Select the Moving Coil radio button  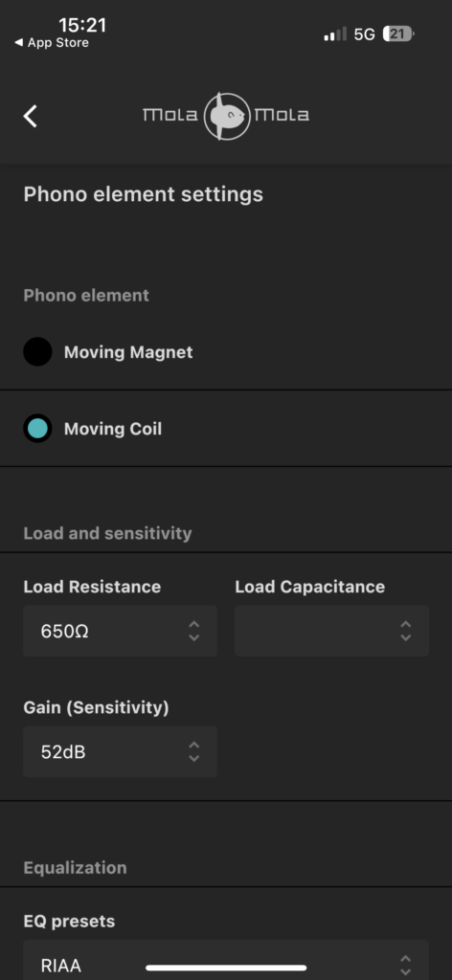pyautogui.click(x=37, y=428)
